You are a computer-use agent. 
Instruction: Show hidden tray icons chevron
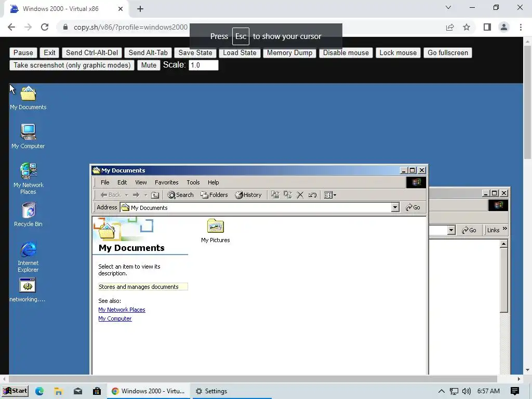(x=442, y=391)
